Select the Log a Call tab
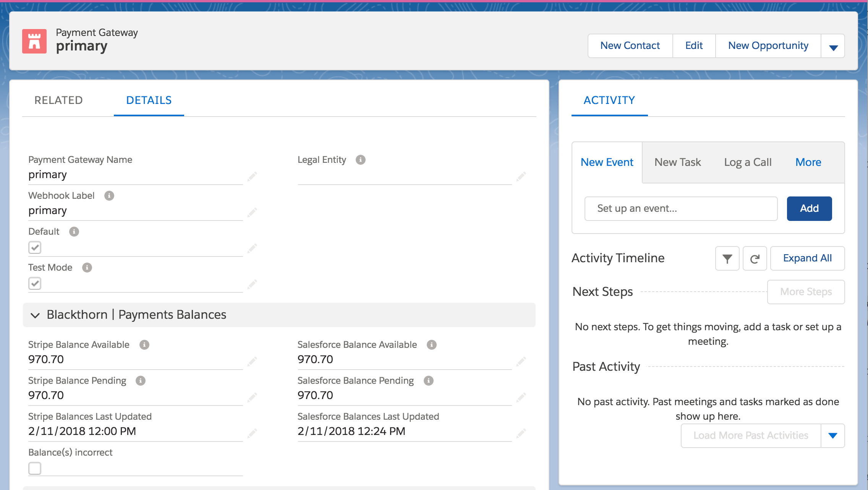Screen dimensions: 868x490 (x=748, y=162)
